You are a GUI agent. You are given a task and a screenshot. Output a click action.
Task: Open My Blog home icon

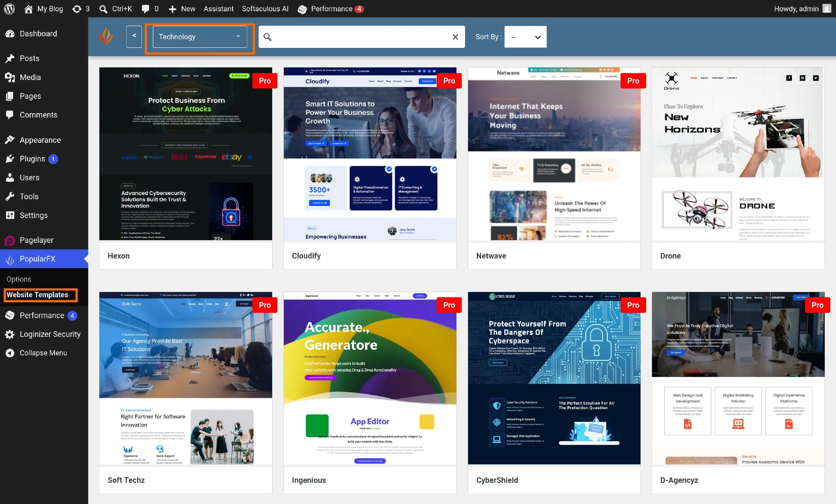28,9
